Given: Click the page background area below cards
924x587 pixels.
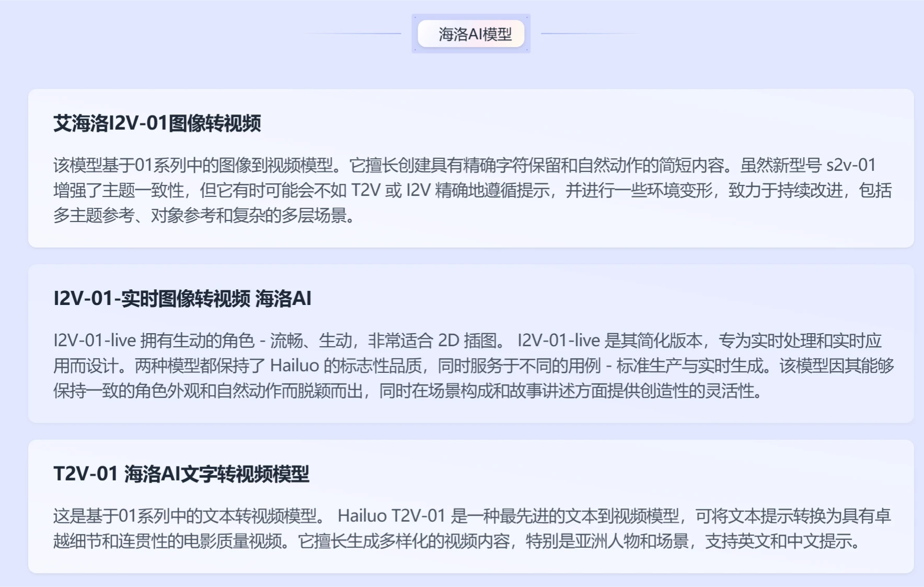Looking at the screenshot, I should [x=462, y=580].
